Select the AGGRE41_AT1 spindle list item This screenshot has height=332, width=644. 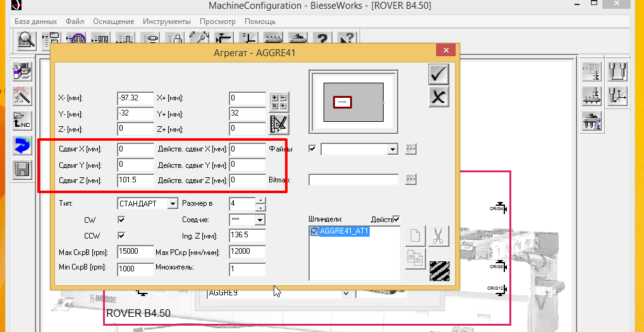(x=344, y=232)
